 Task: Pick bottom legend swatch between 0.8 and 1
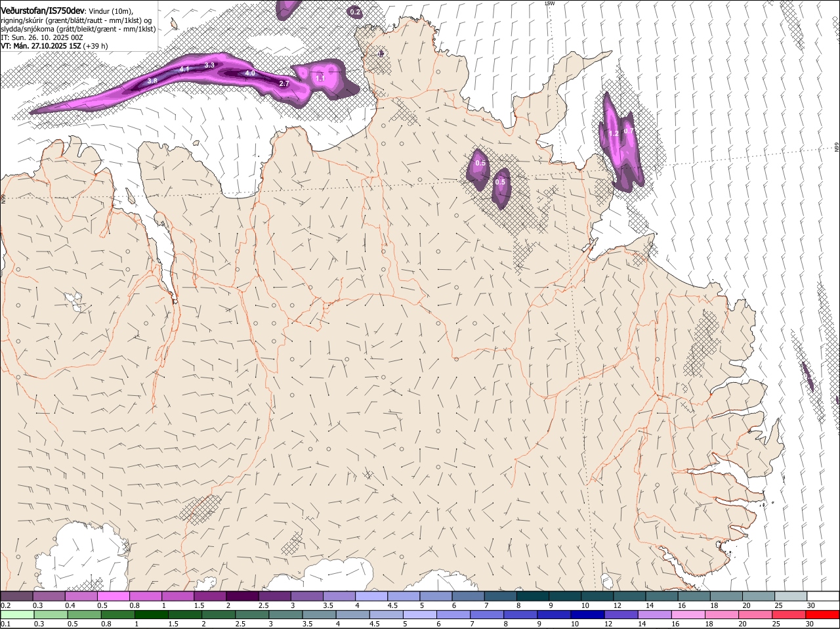pyautogui.click(x=119, y=615)
